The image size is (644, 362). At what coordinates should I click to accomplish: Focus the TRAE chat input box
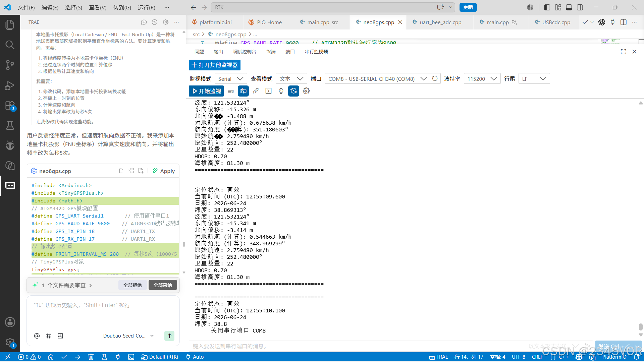tap(103, 312)
